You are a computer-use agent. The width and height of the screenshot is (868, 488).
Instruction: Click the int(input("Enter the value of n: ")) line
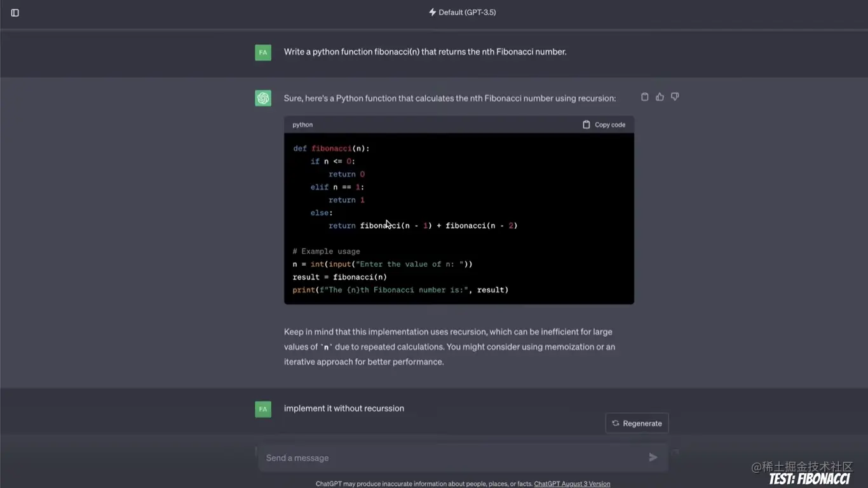pos(383,264)
